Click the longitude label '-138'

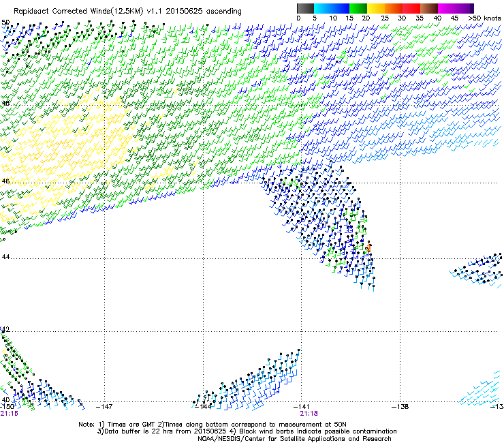400,407
